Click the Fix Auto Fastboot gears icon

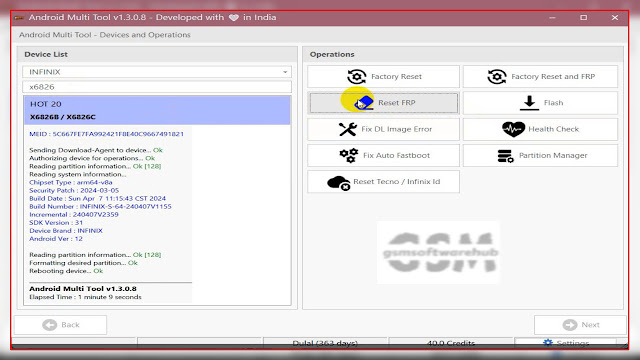pyautogui.click(x=349, y=156)
